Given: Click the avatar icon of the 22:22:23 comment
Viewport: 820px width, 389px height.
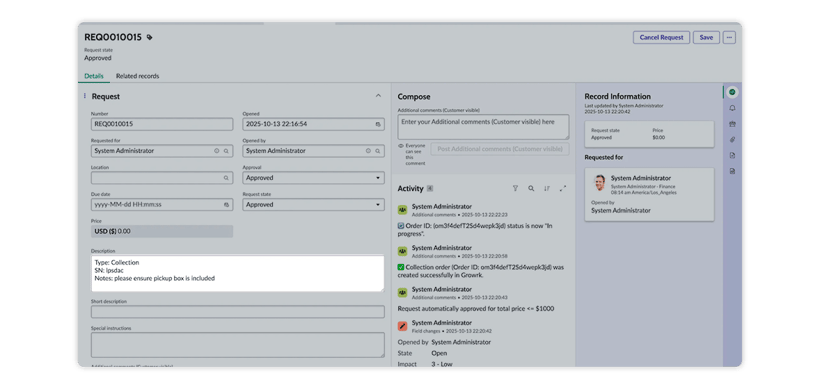Looking at the screenshot, I should (x=402, y=210).
